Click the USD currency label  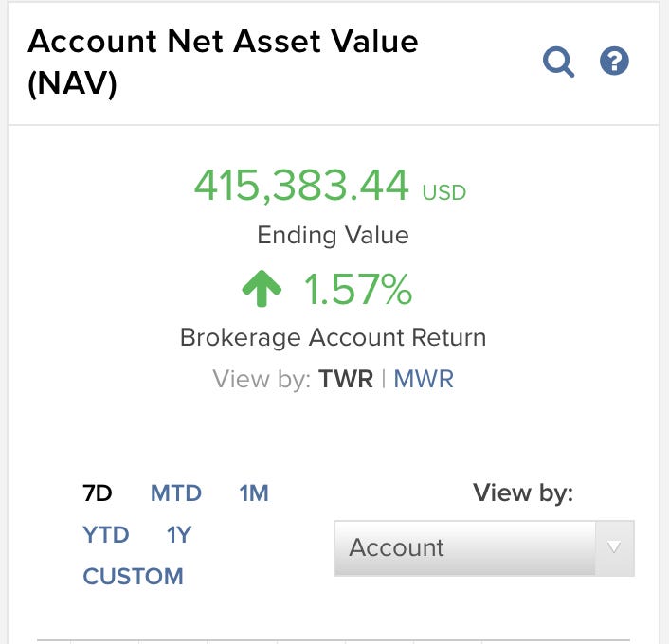[x=444, y=192]
